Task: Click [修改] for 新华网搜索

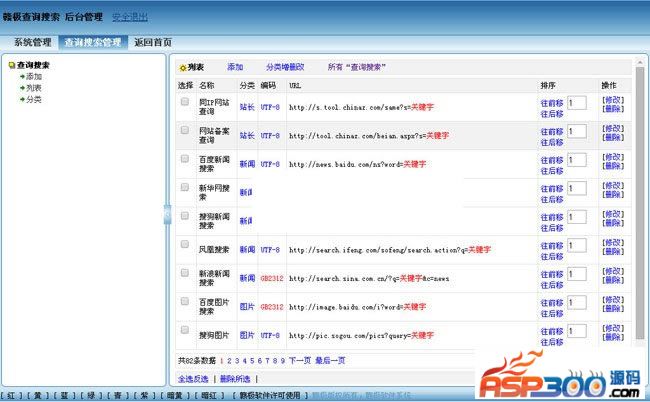Action: [613, 186]
